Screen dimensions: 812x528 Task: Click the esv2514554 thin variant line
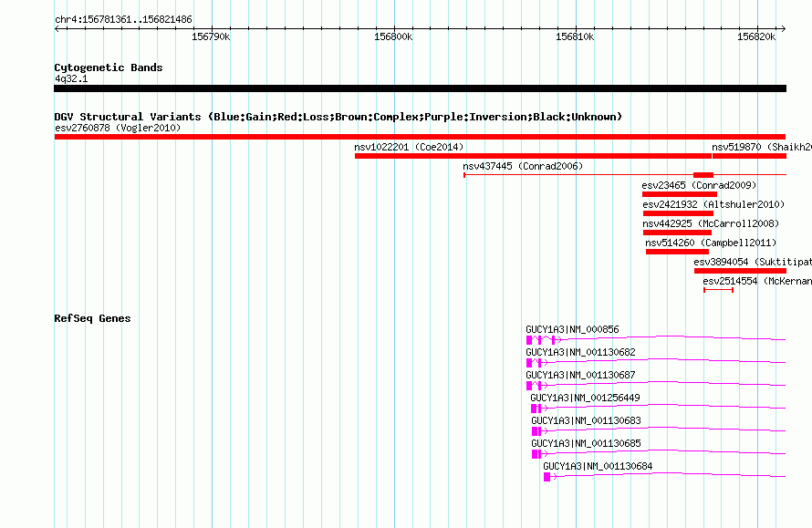(718, 290)
